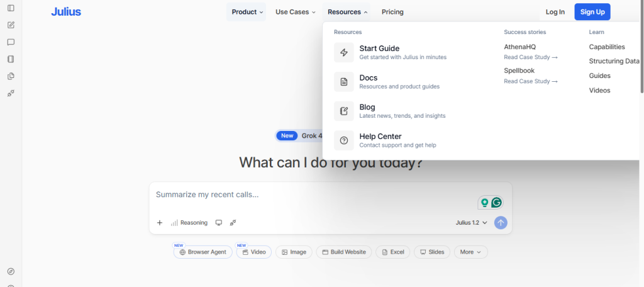Open the Spellbook success story
The image size is (644, 287).
(x=519, y=70)
